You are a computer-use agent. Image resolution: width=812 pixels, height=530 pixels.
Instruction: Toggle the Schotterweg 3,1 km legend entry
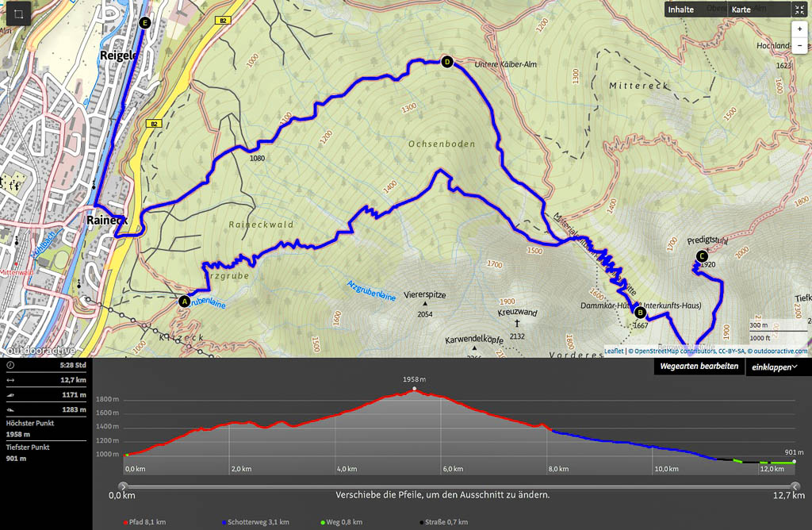click(x=258, y=522)
